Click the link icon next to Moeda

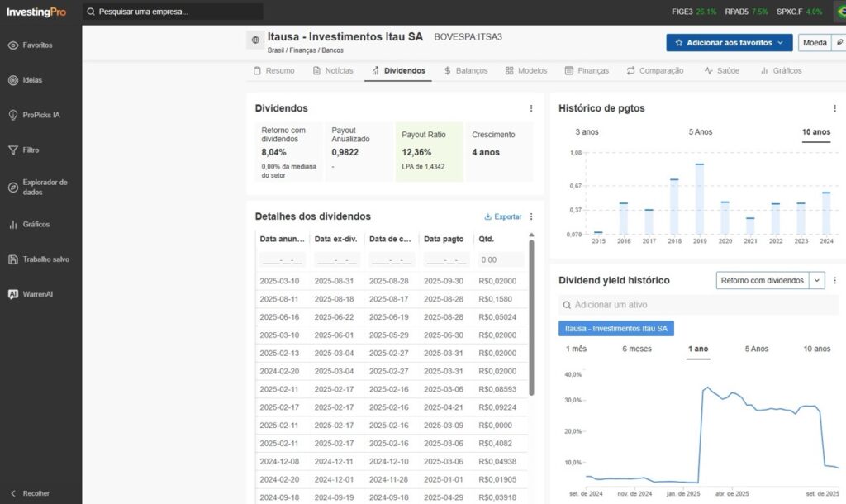(x=839, y=43)
